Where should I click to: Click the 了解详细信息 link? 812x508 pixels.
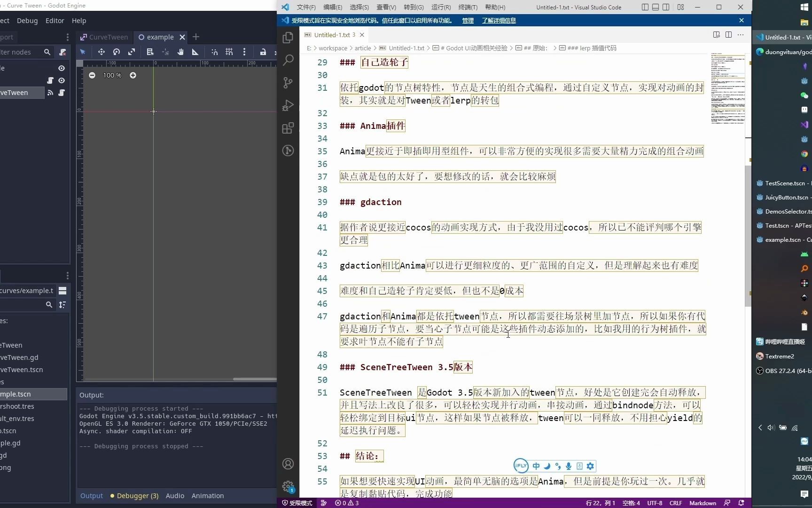[499, 21]
